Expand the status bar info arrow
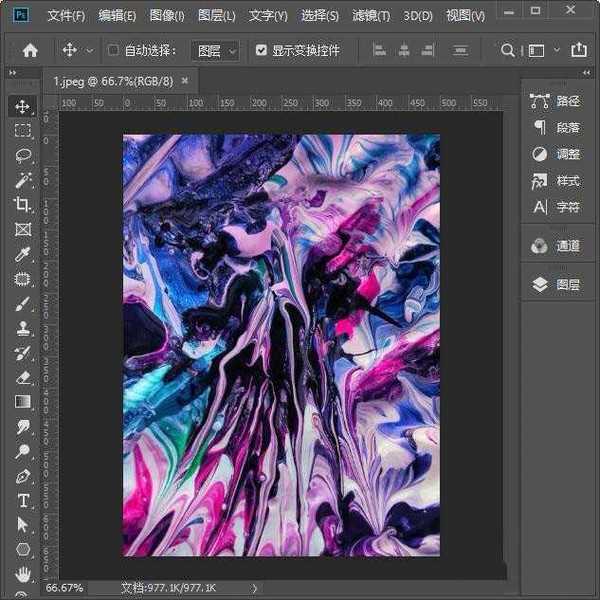 254,589
